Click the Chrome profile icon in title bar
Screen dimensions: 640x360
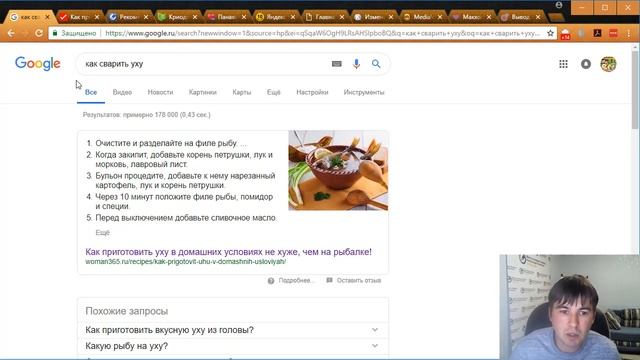coord(559,5)
